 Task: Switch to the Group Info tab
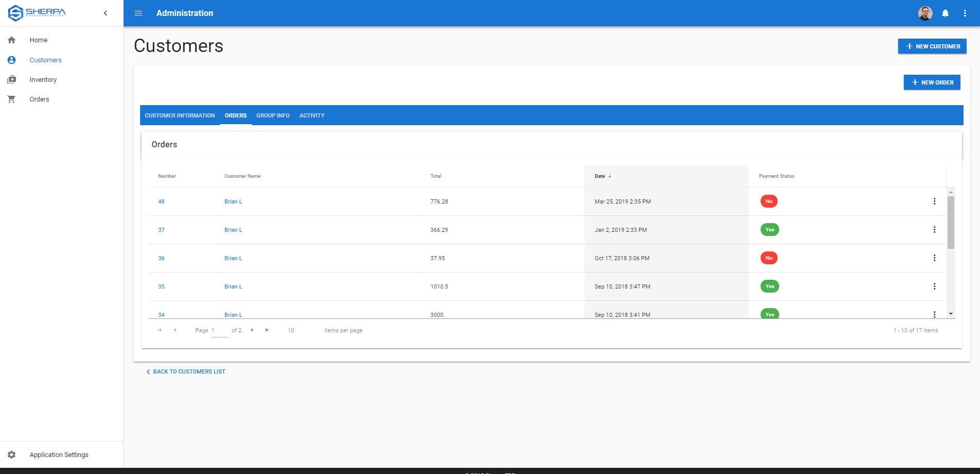(273, 115)
